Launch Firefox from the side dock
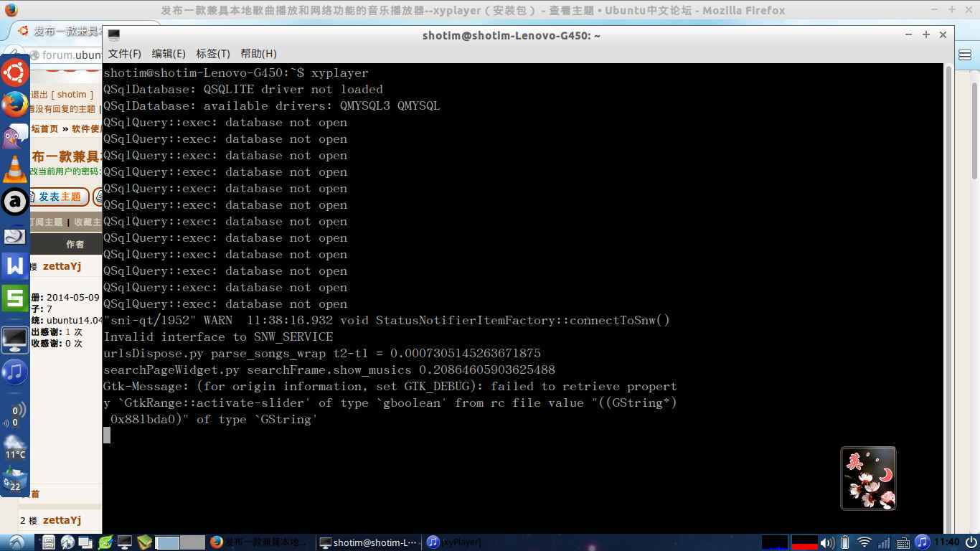The width and height of the screenshot is (980, 551). [14, 105]
